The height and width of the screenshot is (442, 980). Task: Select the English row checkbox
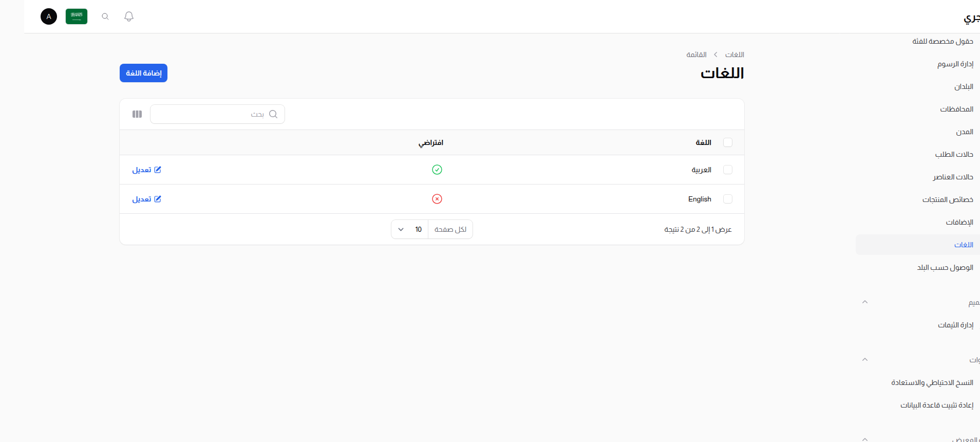click(728, 199)
